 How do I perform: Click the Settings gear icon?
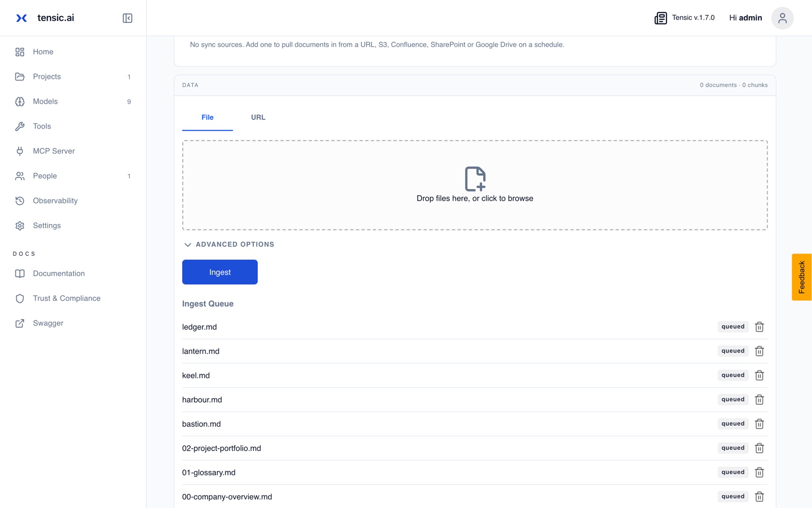pos(20,226)
